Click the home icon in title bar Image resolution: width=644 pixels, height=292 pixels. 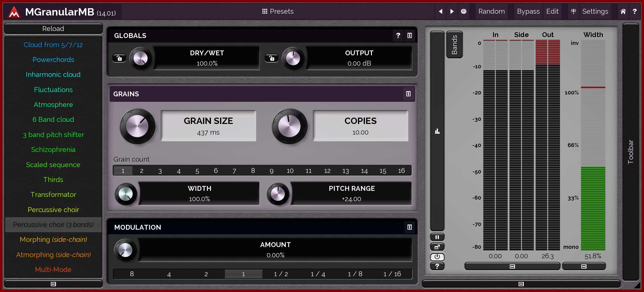tap(623, 12)
